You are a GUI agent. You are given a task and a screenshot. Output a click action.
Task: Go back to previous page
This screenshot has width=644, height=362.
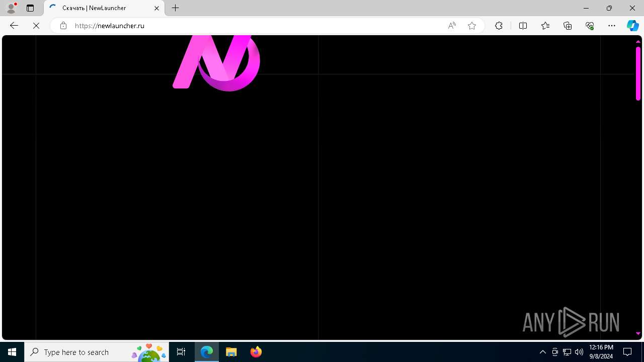pos(14,26)
